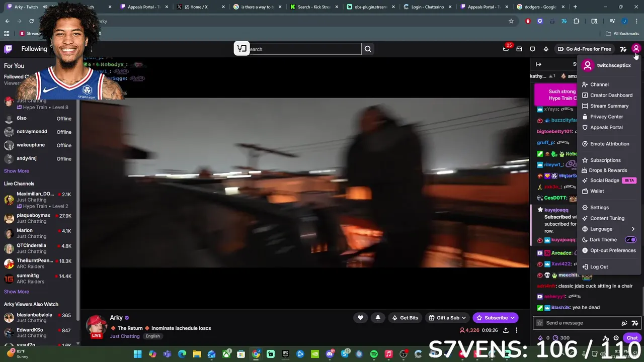644x362 pixels.
Task: Open the Just Chatting category link
Action: (125, 336)
